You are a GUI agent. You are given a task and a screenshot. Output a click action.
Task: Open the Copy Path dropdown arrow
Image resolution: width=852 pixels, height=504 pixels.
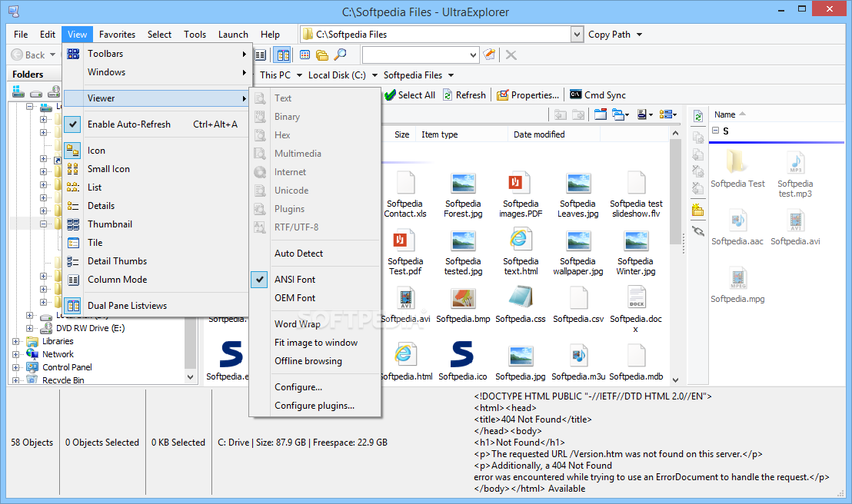tap(640, 35)
